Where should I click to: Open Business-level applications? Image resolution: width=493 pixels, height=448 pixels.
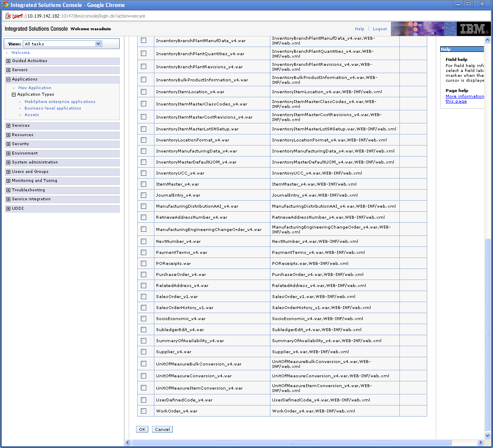(x=53, y=108)
